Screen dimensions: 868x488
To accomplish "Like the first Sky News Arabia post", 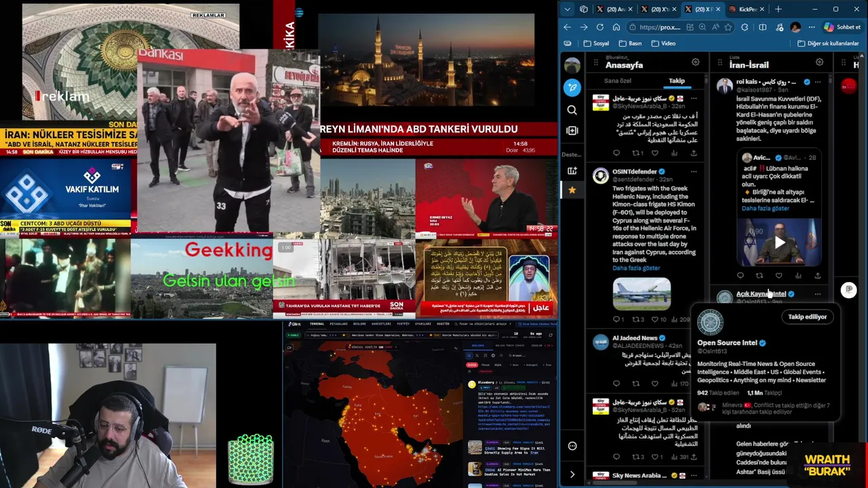I will point(655,153).
